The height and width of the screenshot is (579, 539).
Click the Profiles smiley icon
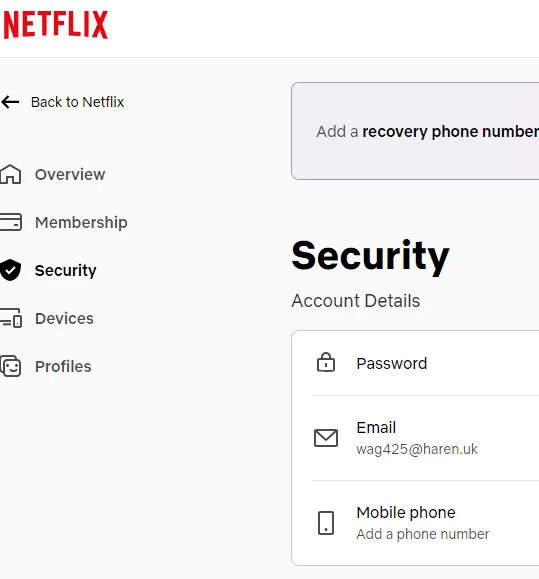(11, 366)
